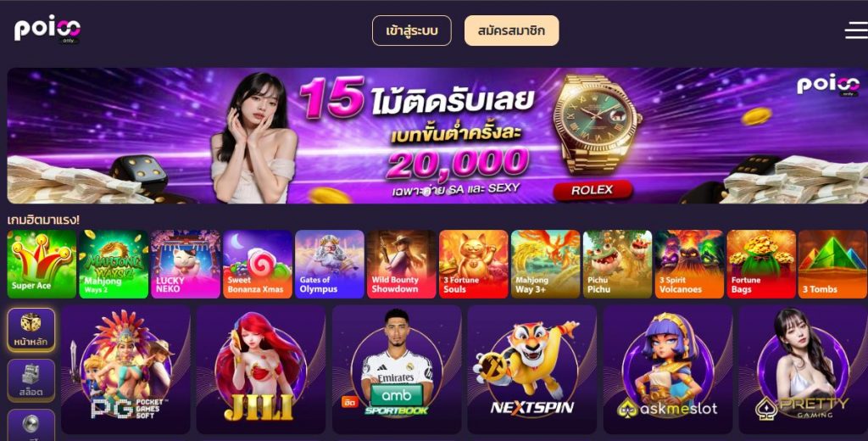
Task: Open the hamburger menu icon
Action: point(856,30)
